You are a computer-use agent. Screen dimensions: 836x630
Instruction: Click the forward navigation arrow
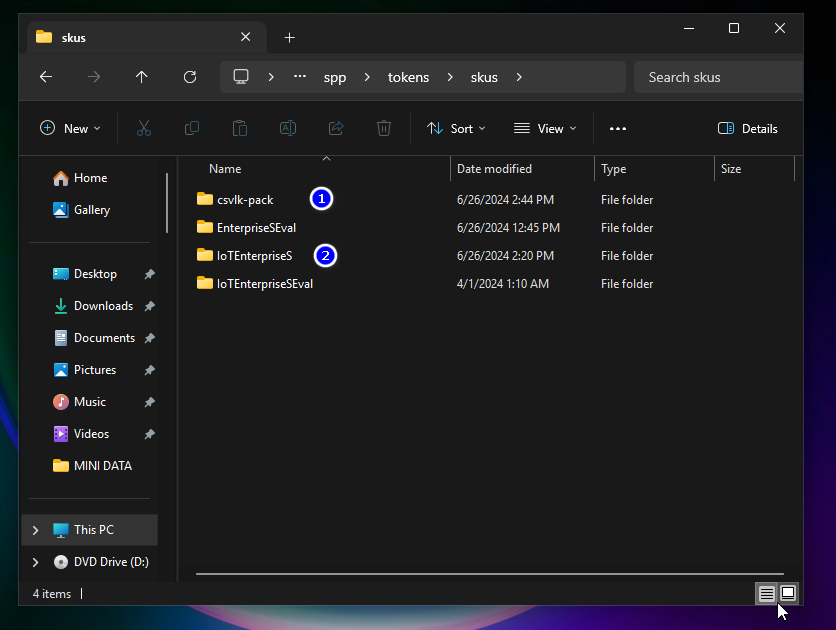(x=94, y=77)
